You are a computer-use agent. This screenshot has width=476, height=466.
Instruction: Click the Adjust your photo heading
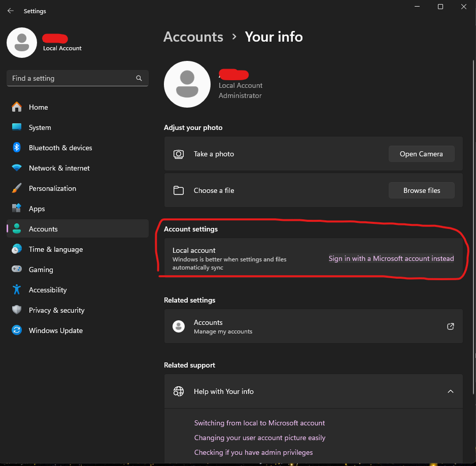pyautogui.click(x=193, y=127)
